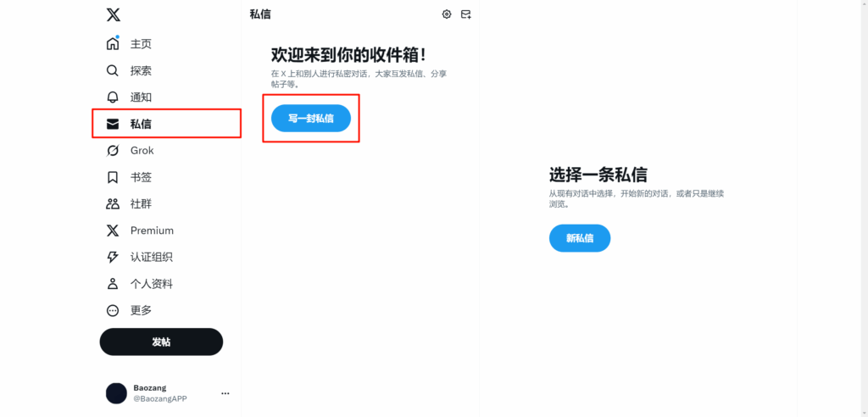Open the home icon (主页)
Screen dimensions: 868x417
point(113,44)
